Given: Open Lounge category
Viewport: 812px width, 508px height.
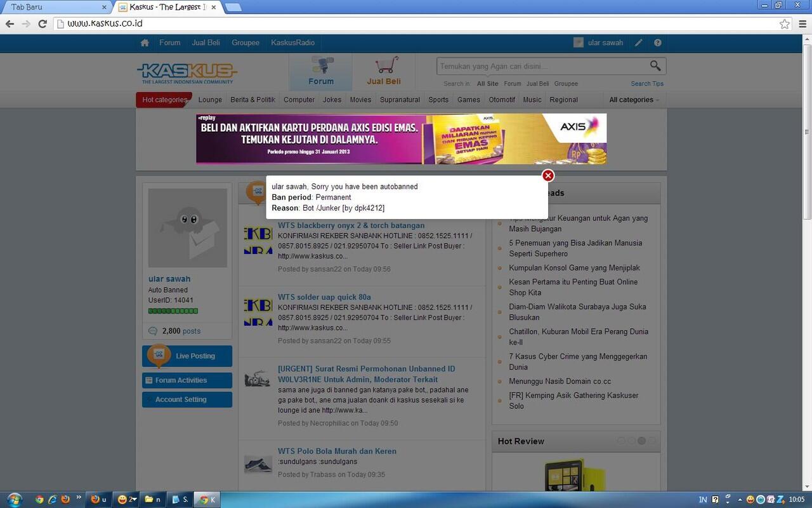Looking at the screenshot, I should 210,100.
